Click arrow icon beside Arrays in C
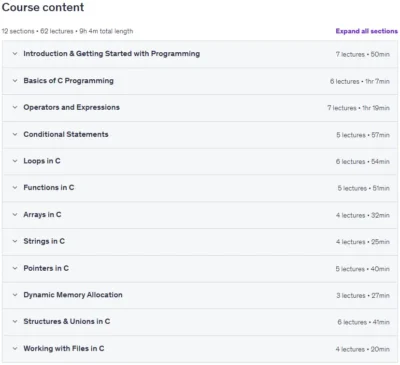 [15, 215]
